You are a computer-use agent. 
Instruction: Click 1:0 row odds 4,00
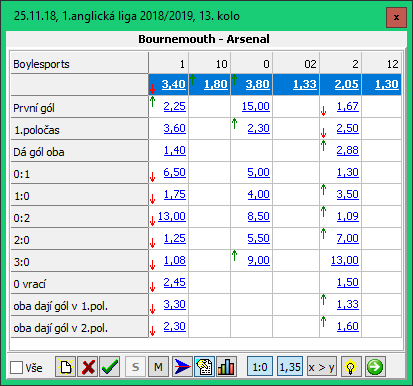pos(259,194)
